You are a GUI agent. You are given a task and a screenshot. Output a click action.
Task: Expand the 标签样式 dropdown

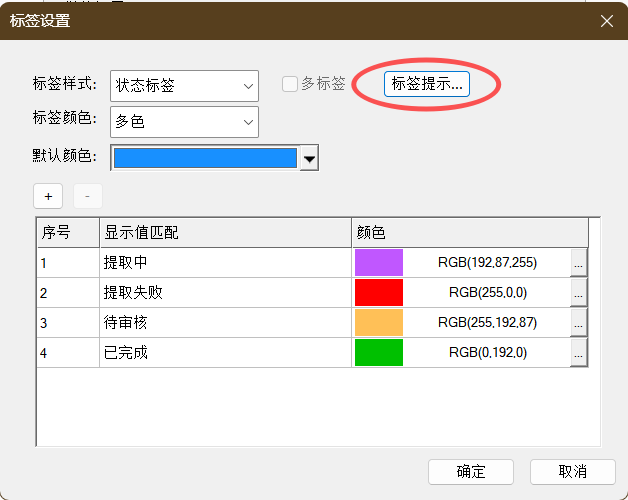tap(248, 86)
